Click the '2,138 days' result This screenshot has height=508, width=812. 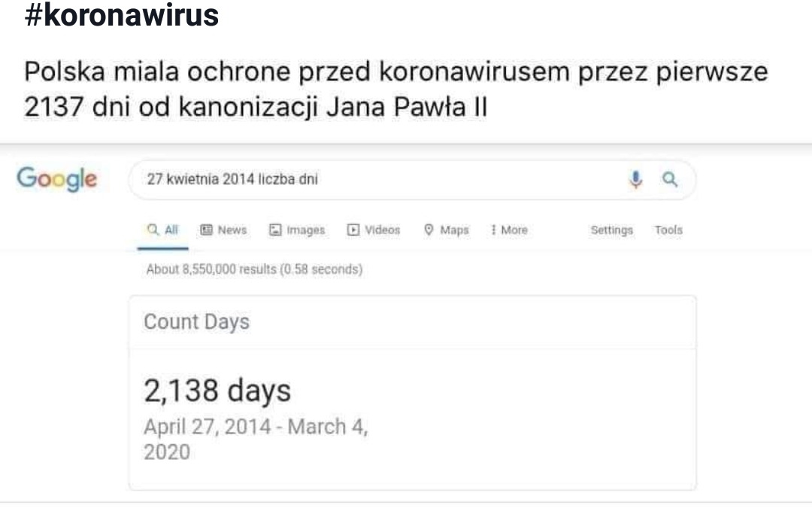pos(217,391)
